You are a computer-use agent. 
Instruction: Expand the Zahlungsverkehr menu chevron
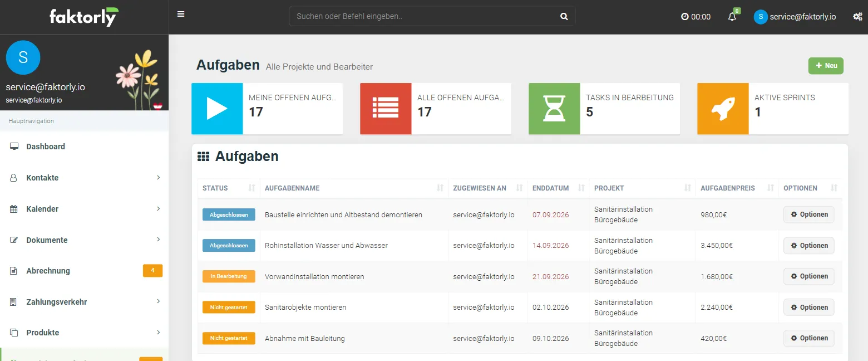click(158, 301)
